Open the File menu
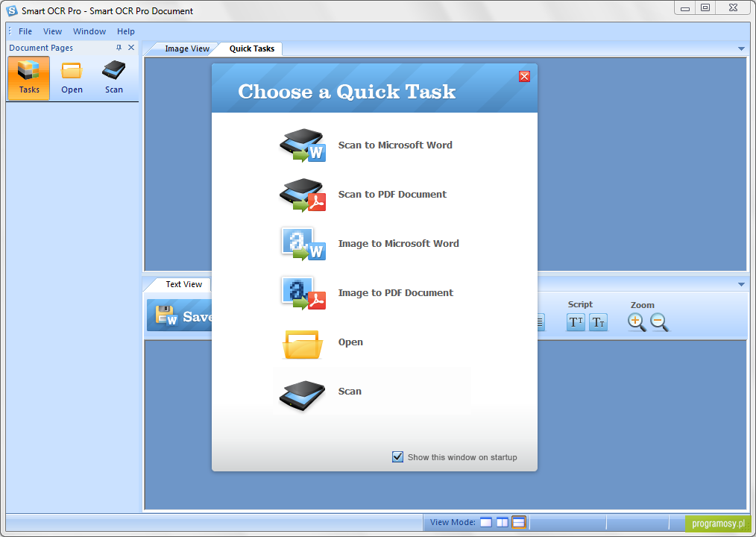The width and height of the screenshot is (756, 537). 25,31
